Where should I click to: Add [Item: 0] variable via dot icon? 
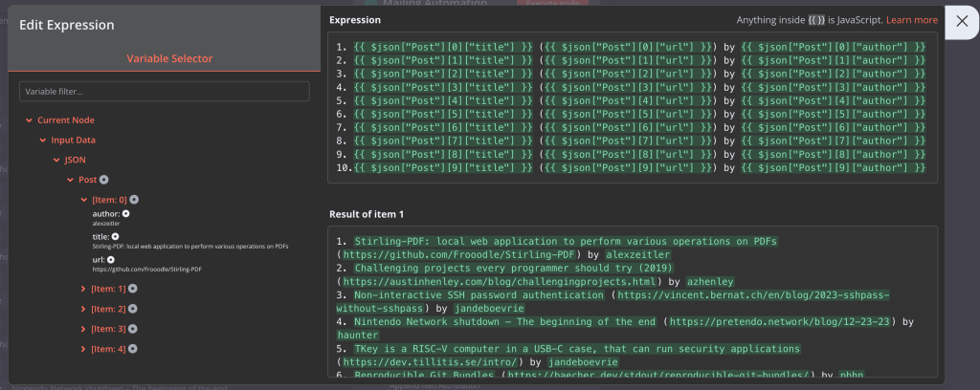coord(134,200)
